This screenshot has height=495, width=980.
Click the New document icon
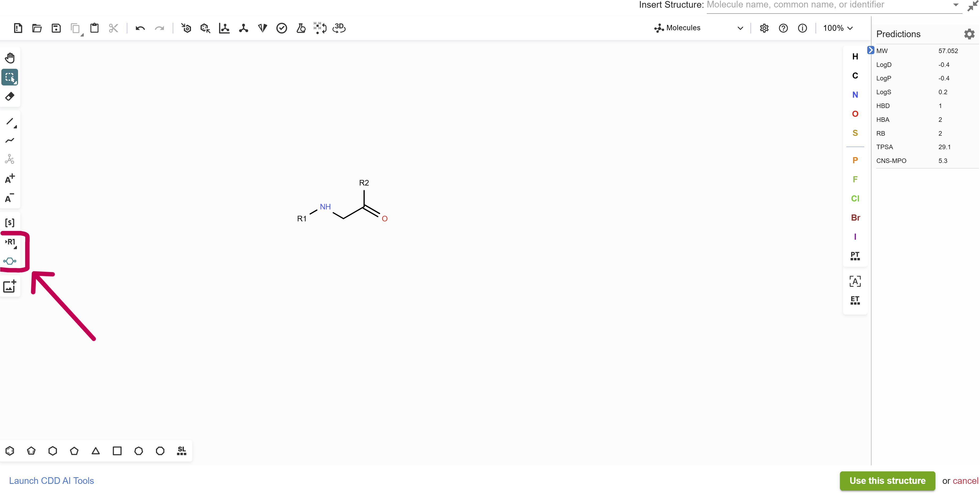click(x=18, y=28)
